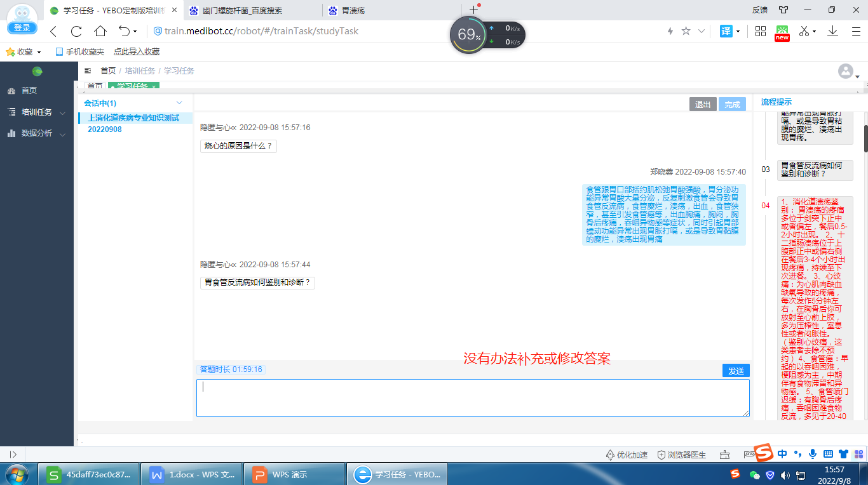Click the volume speaker tray icon
868x485 pixels.
(785, 474)
